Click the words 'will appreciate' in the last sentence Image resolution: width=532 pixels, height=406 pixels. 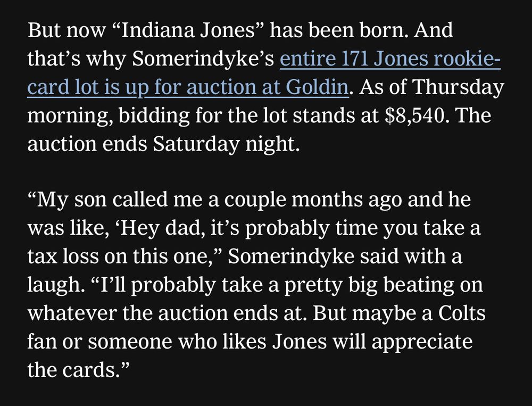pos(402,342)
